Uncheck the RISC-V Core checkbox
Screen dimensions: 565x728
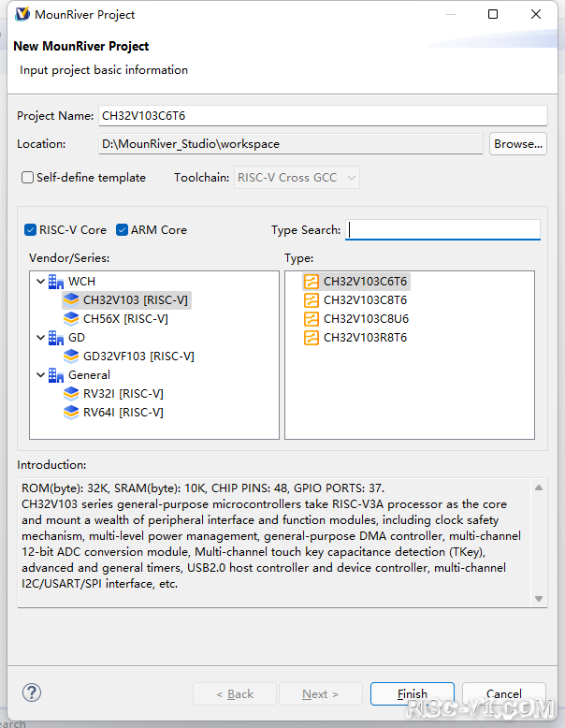click(x=30, y=230)
